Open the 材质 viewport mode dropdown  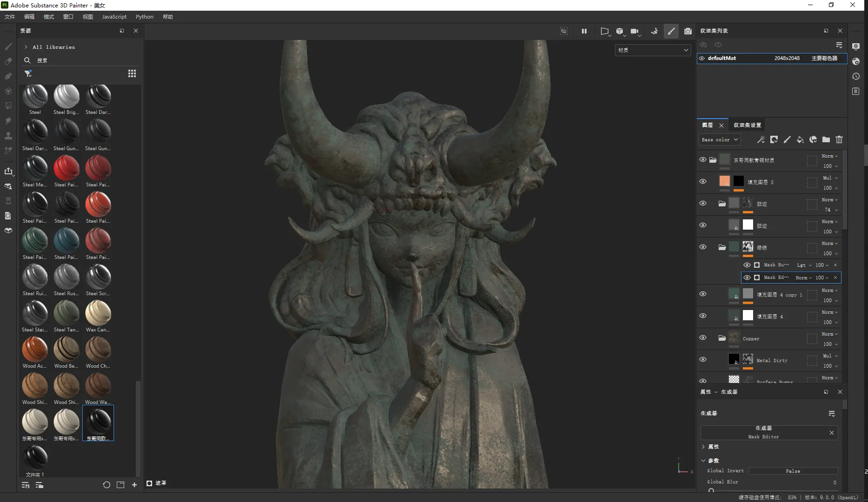click(x=652, y=50)
